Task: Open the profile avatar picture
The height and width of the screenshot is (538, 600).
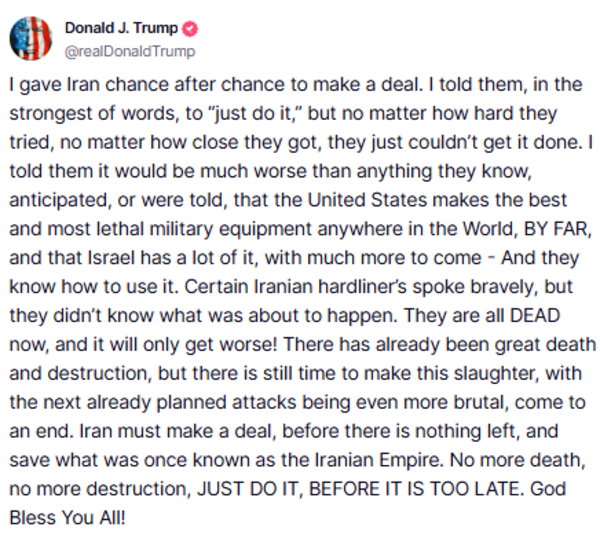Action: (31, 37)
